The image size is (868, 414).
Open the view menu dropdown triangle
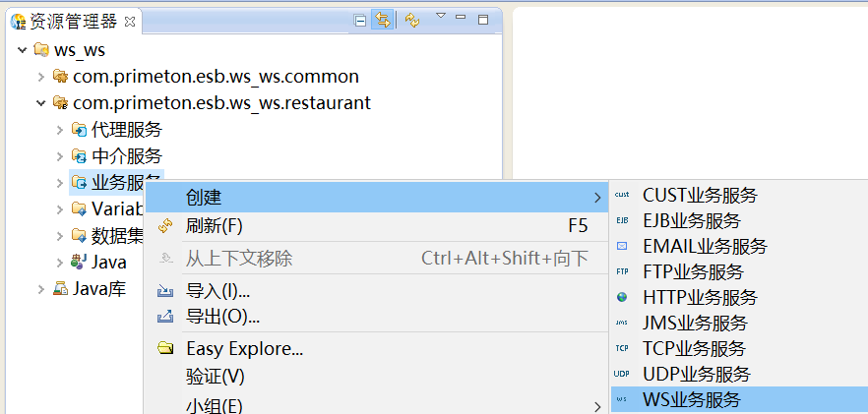pyautogui.click(x=440, y=17)
